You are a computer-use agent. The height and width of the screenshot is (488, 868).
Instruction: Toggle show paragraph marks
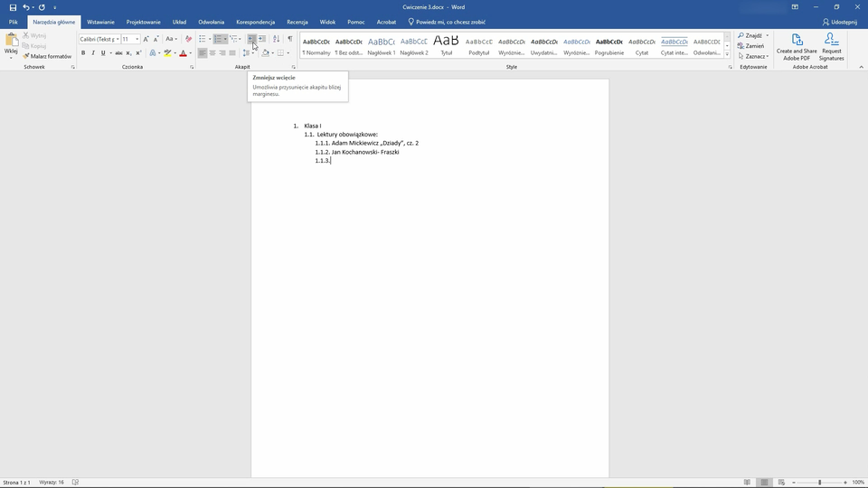click(289, 39)
